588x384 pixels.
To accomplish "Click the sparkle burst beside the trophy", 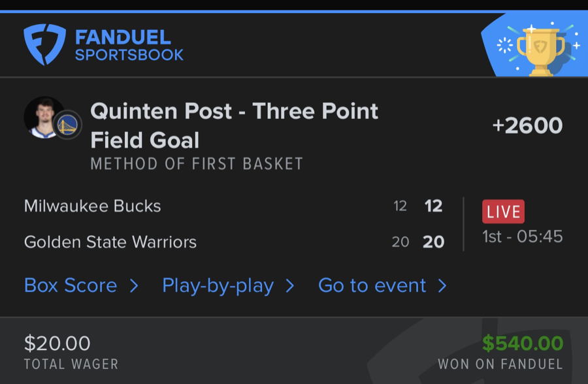I will (x=505, y=45).
